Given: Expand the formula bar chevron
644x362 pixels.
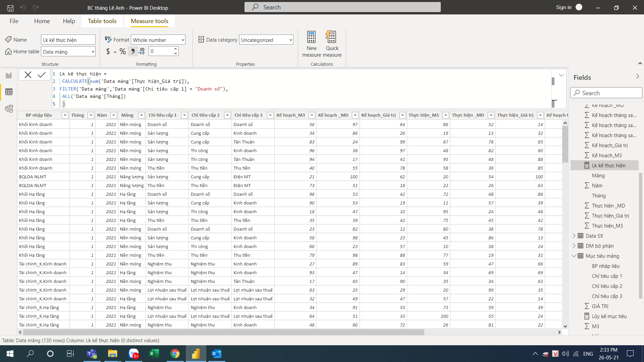Looking at the screenshot, I should (x=561, y=75).
